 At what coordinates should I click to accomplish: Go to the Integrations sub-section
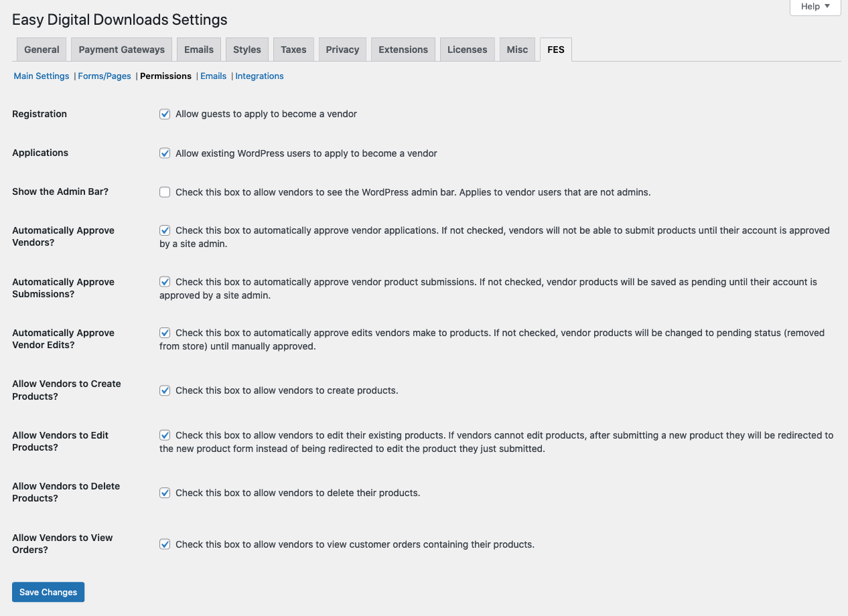(x=259, y=76)
